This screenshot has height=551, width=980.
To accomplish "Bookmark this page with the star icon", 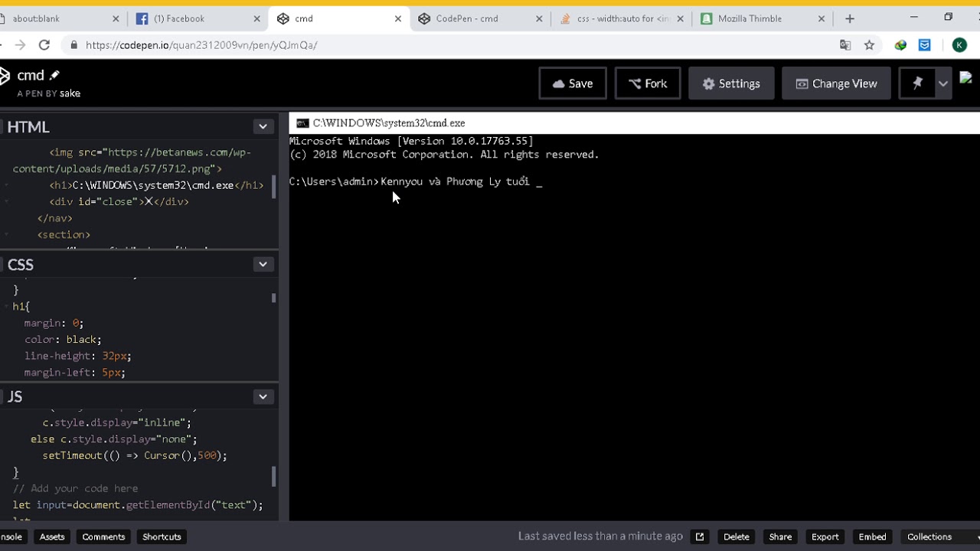I will [x=869, y=45].
